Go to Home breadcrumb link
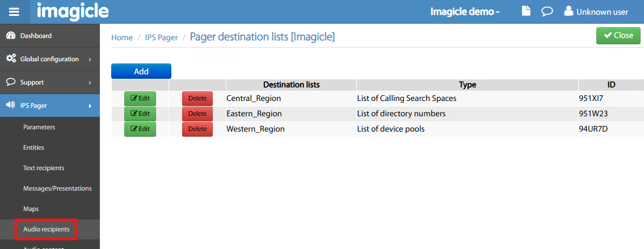This screenshot has height=249, width=644. click(x=122, y=37)
